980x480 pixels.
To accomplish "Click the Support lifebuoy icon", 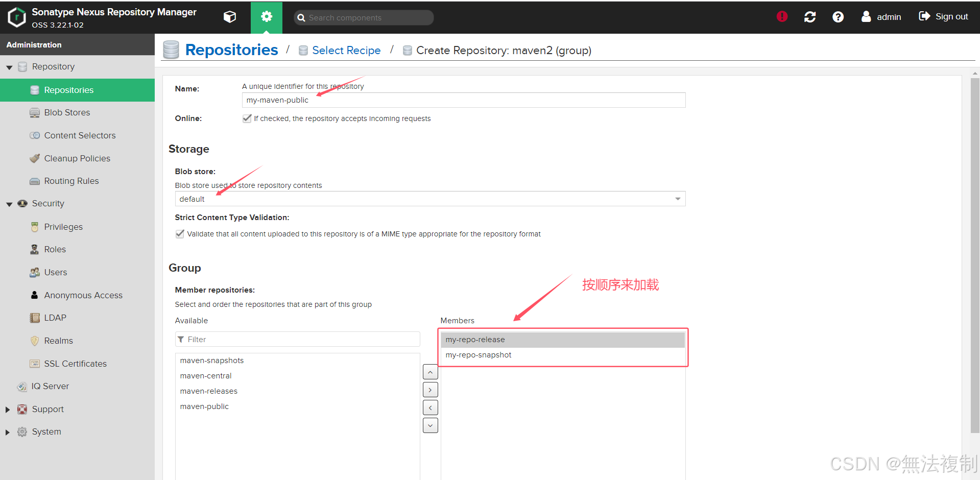I will 22,409.
